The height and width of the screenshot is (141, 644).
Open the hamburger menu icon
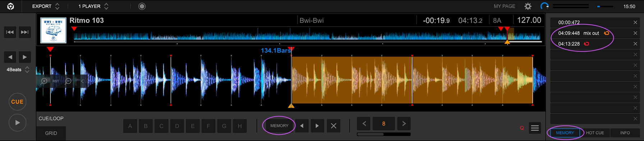pyautogui.click(x=535, y=128)
